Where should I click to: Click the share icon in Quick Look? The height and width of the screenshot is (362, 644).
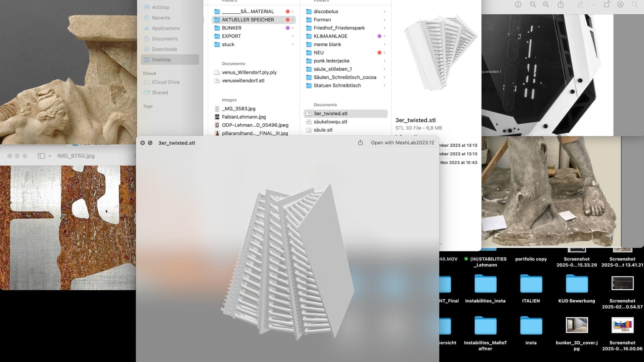coord(360,143)
